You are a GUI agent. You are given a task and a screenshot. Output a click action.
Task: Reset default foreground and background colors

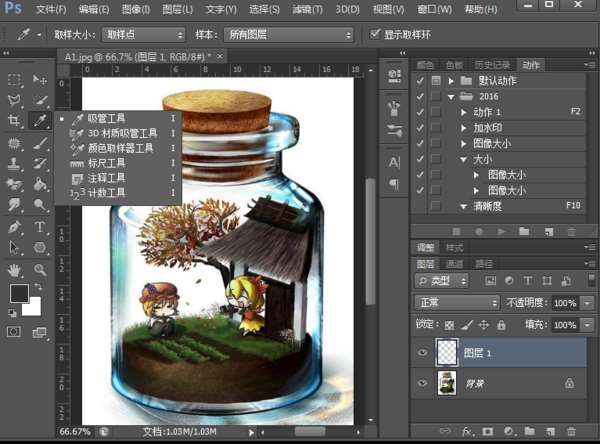coord(12,313)
